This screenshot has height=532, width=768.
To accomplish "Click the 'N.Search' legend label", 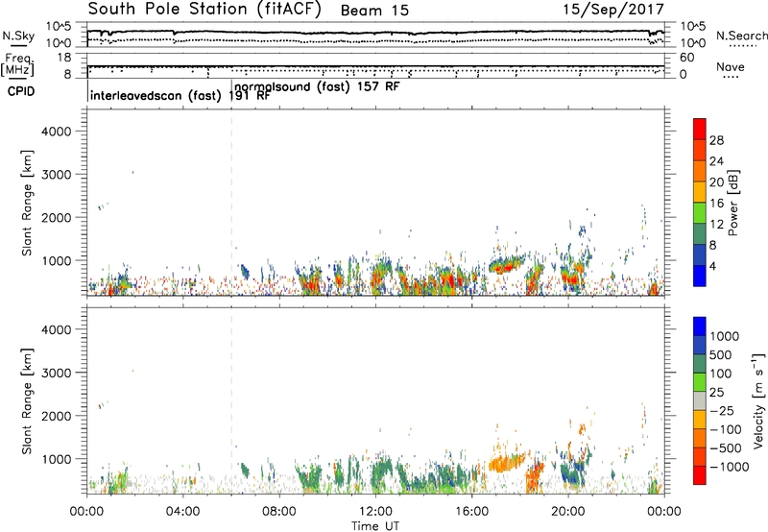I will tap(741, 36).
